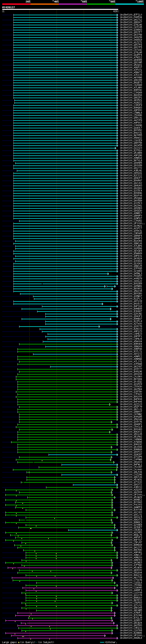Click the hit label UniRef100_Q45W81
The height and width of the screenshot is (644, 146).
click(x=131, y=286)
